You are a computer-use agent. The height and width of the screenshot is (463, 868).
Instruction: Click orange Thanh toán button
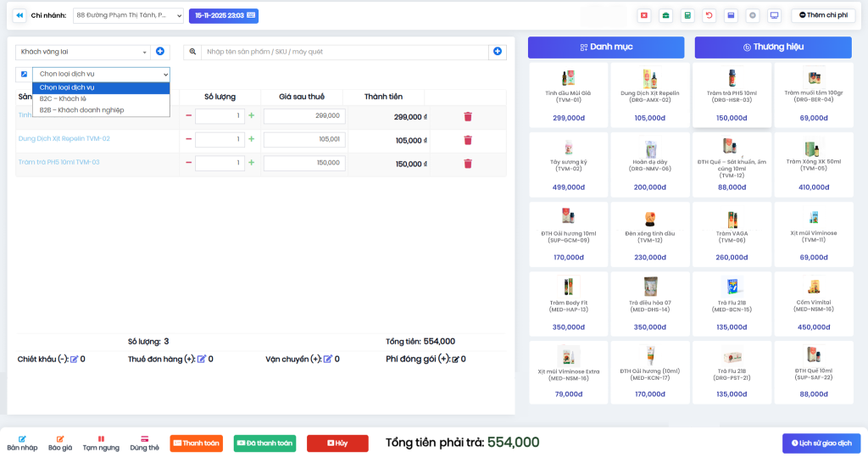197,443
